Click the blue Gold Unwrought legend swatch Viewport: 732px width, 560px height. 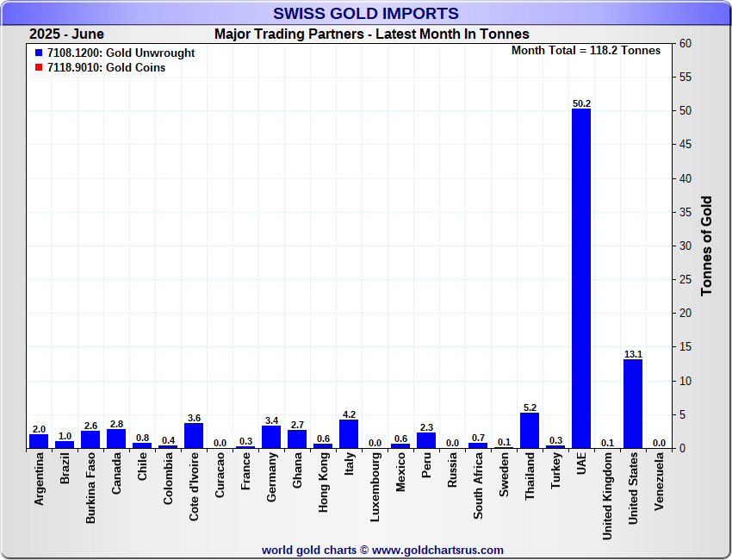39,53
